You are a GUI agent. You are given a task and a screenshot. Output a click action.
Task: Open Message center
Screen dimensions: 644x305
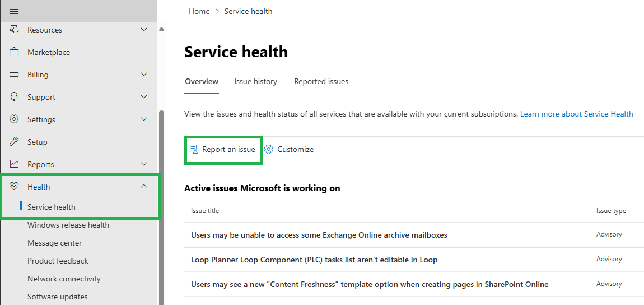tap(55, 243)
